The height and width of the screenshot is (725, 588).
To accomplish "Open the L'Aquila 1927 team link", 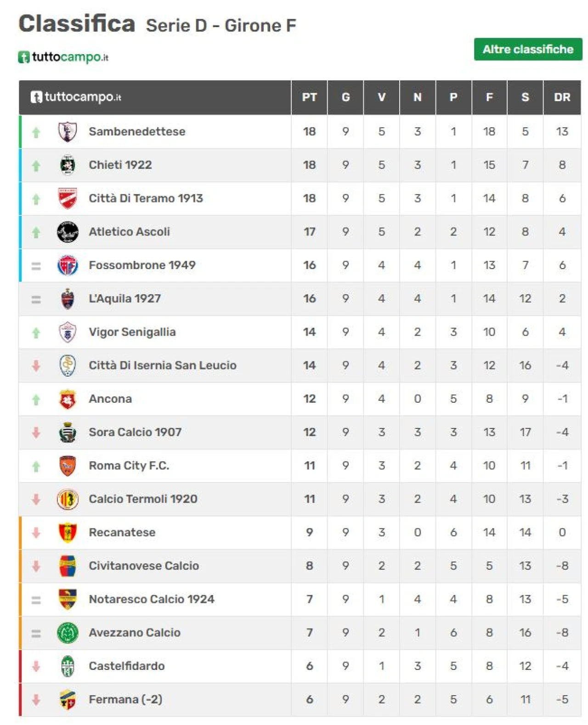I will pyautogui.click(x=125, y=298).
